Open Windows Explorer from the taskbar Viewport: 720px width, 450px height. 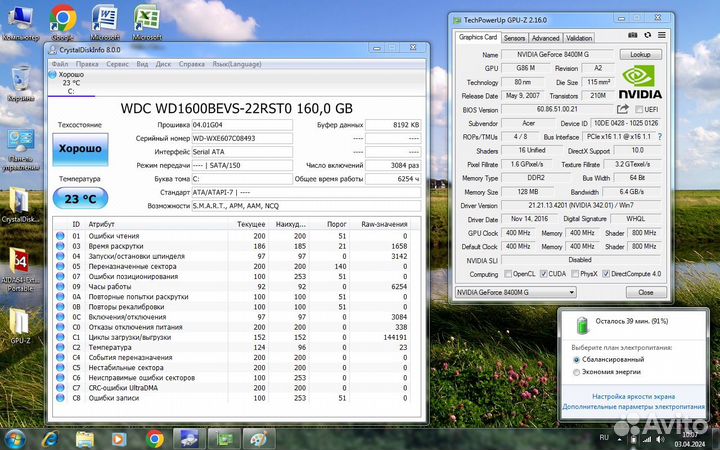[85, 439]
